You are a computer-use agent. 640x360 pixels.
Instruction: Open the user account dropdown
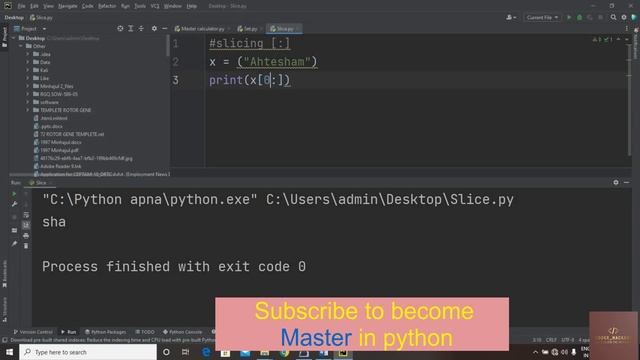click(511, 18)
